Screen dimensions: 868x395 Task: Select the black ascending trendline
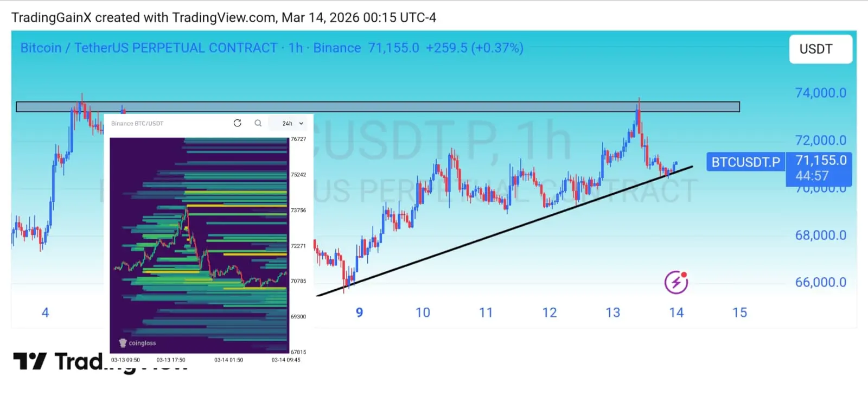click(505, 231)
